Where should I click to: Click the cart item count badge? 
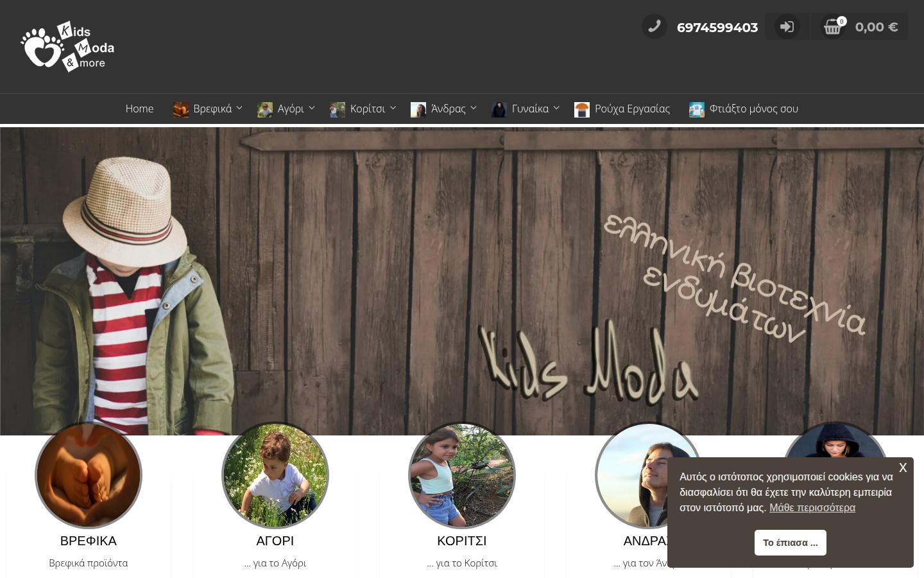[841, 21]
